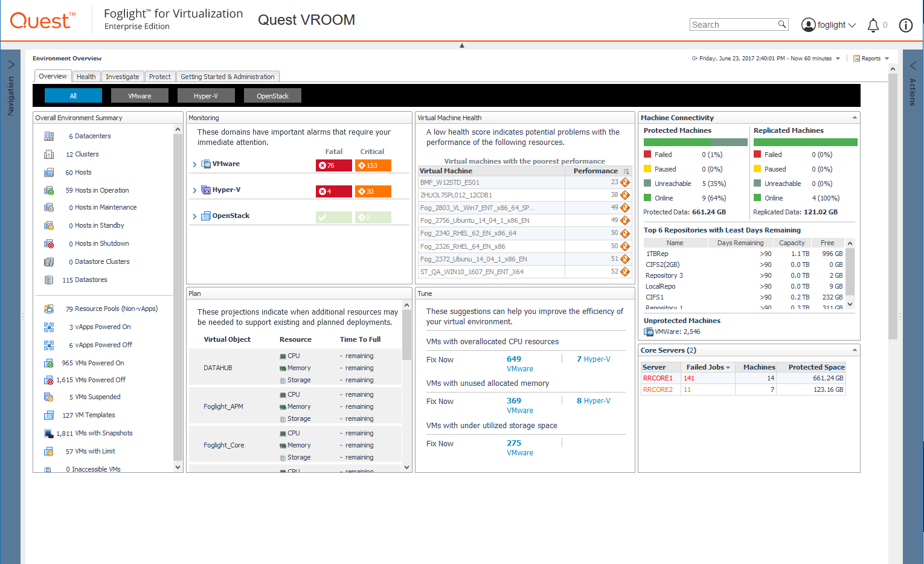Collapse the top header bar arrow
The width and height of the screenshot is (924, 564).
(462, 45)
